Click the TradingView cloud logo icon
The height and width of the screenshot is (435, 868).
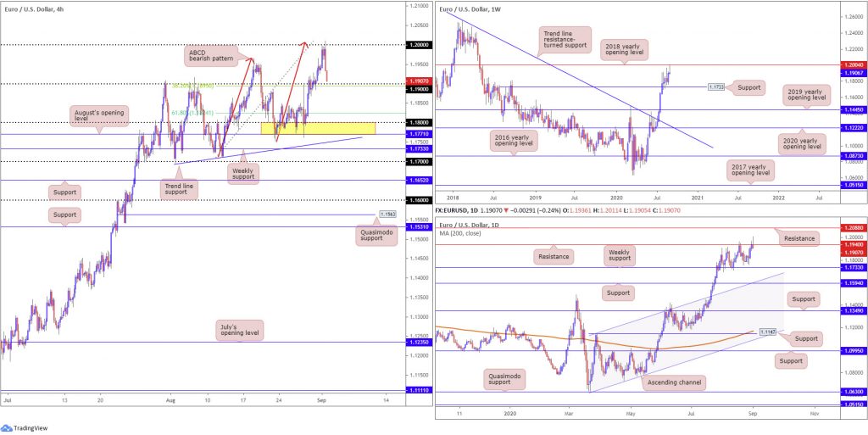[x=7, y=428]
